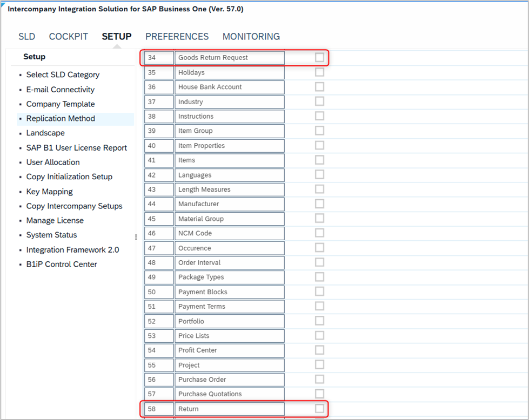Open Select SLD Category setup item

pyautogui.click(x=63, y=74)
